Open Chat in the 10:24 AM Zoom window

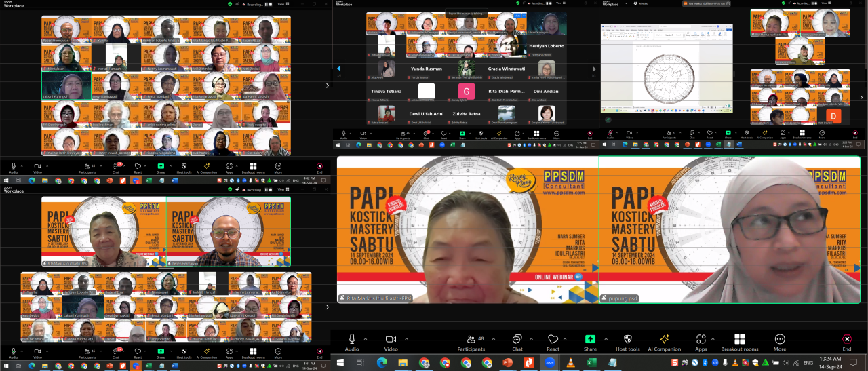(517, 343)
